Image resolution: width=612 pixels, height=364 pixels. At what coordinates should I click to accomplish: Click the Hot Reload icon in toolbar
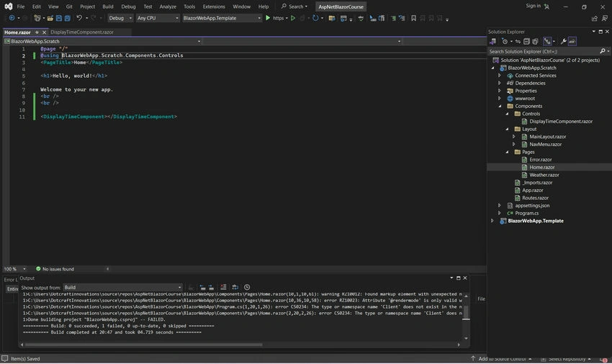click(315, 18)
